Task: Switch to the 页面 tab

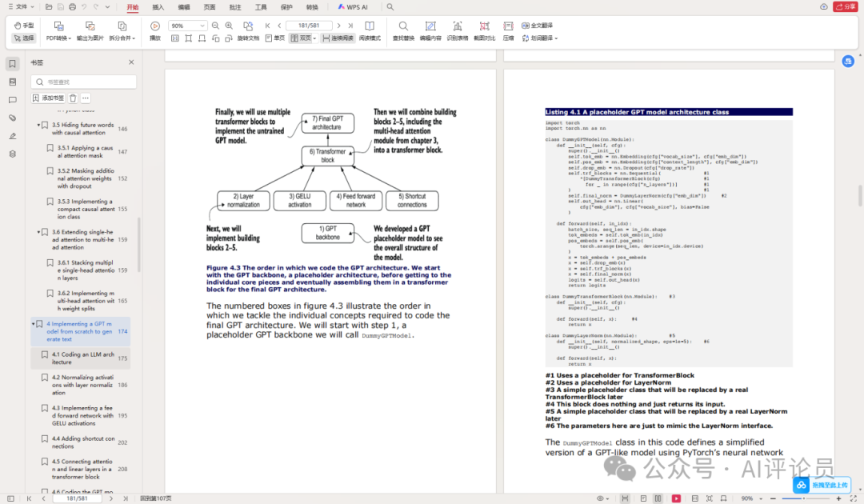Action: (210, 7)
